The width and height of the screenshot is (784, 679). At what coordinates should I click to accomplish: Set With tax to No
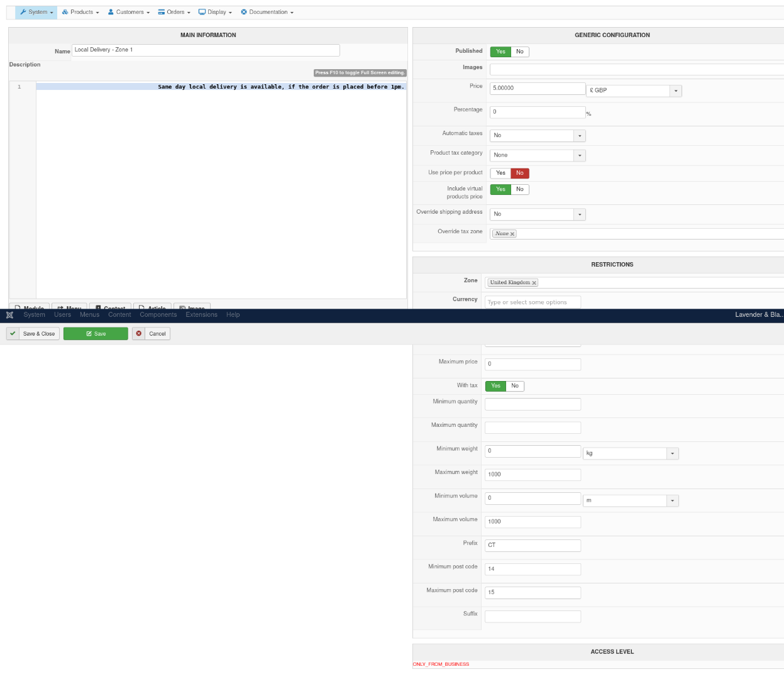pos(515,386)
